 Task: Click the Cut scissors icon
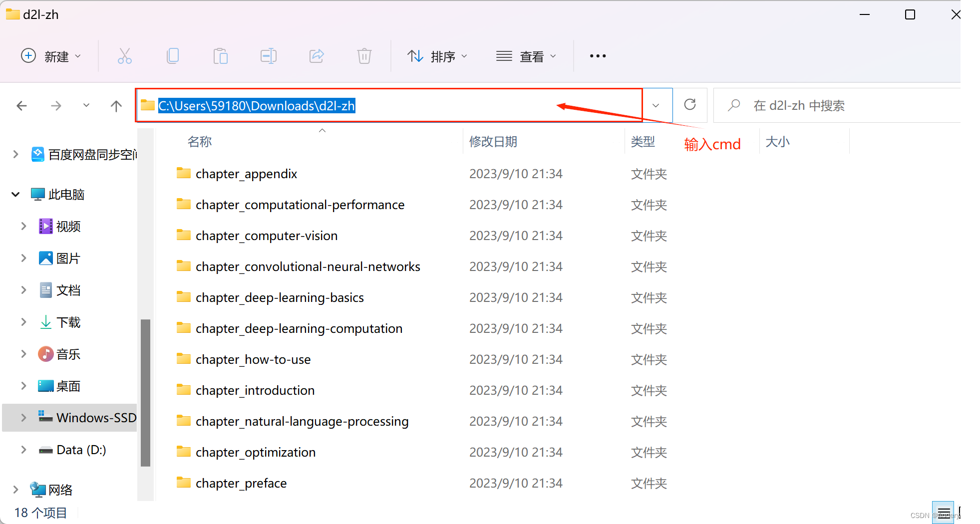[x=124, y=56]
